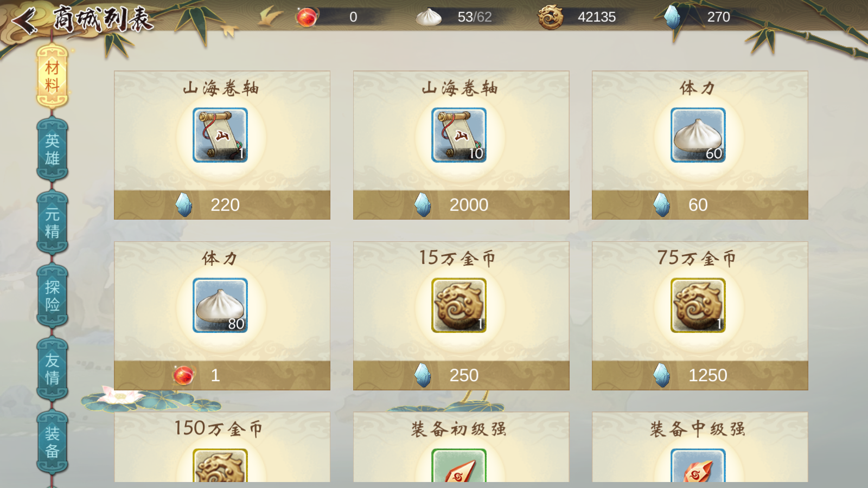The width and height of the screenshot is (868, 488).
Task: Select the 材料 category tab
Action: pos(52,76)
